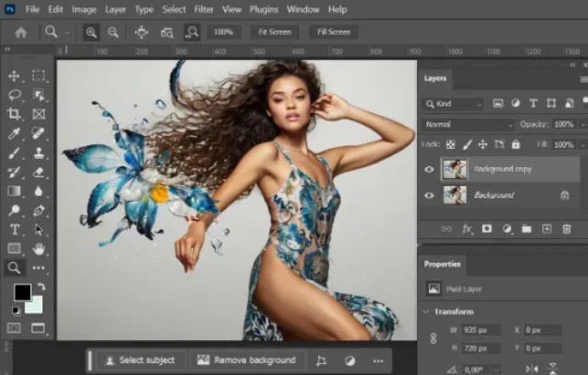
Task: Select the Horizontal Type tool
Action: click(15, 230)
